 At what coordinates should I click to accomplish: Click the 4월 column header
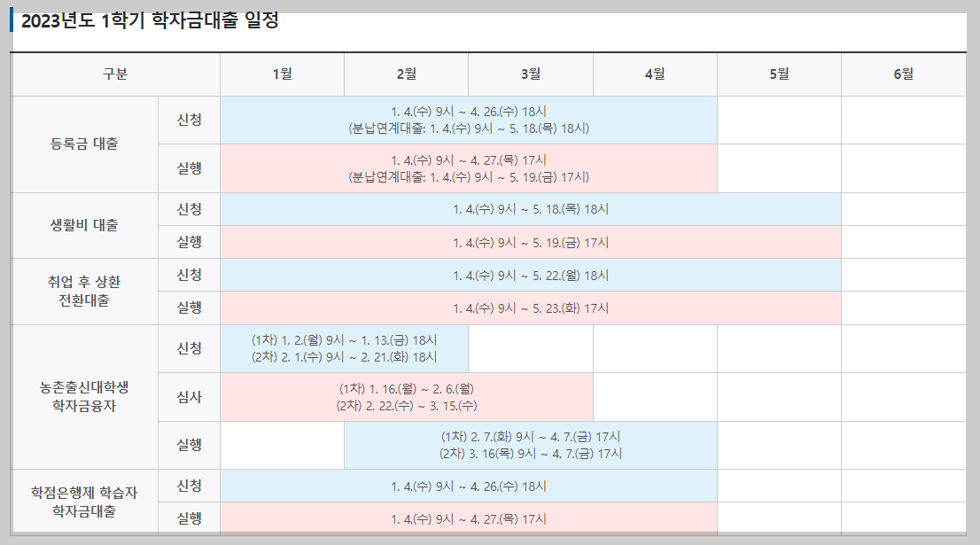[x=654, y=74]
